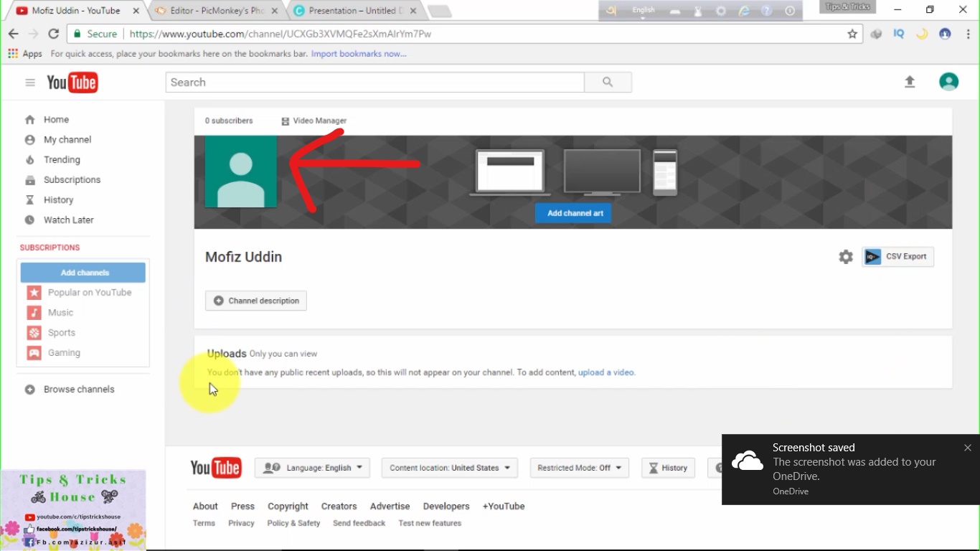This screenshot has height=551, width=980.
Task: Click Test new features link
Action: tap(430, 524)
